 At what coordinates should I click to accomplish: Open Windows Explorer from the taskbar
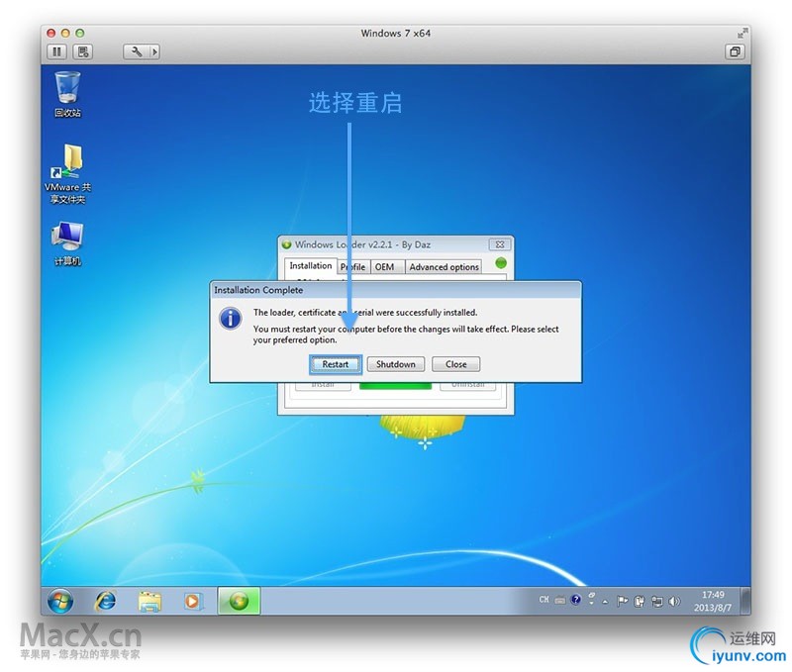click(x=149, y=602)
